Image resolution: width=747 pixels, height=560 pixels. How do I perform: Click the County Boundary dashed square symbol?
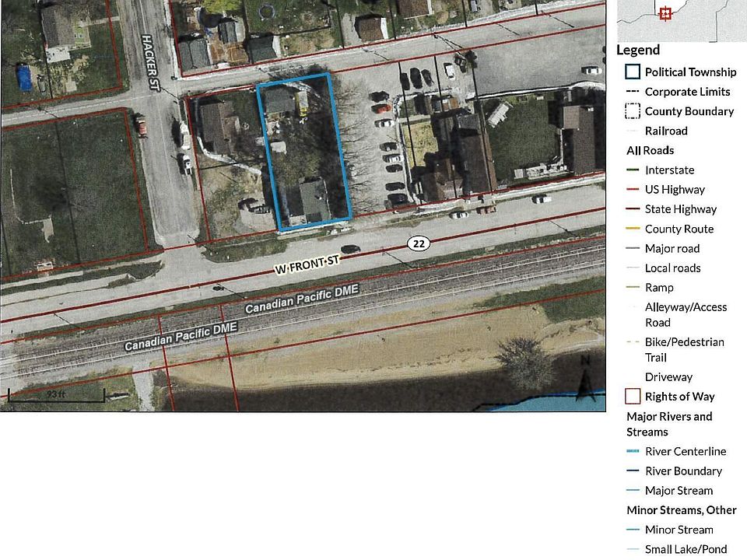click(x=633, y=111)
